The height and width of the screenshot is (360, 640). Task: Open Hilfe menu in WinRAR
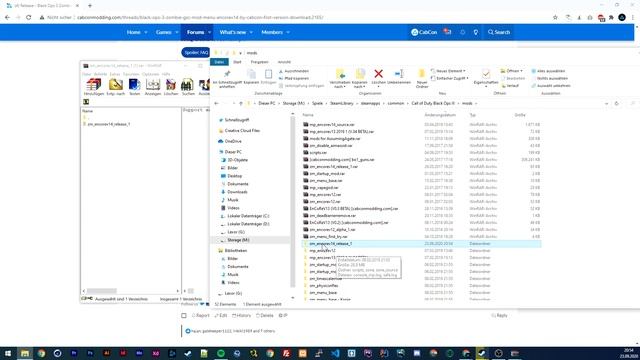point(166,74)
